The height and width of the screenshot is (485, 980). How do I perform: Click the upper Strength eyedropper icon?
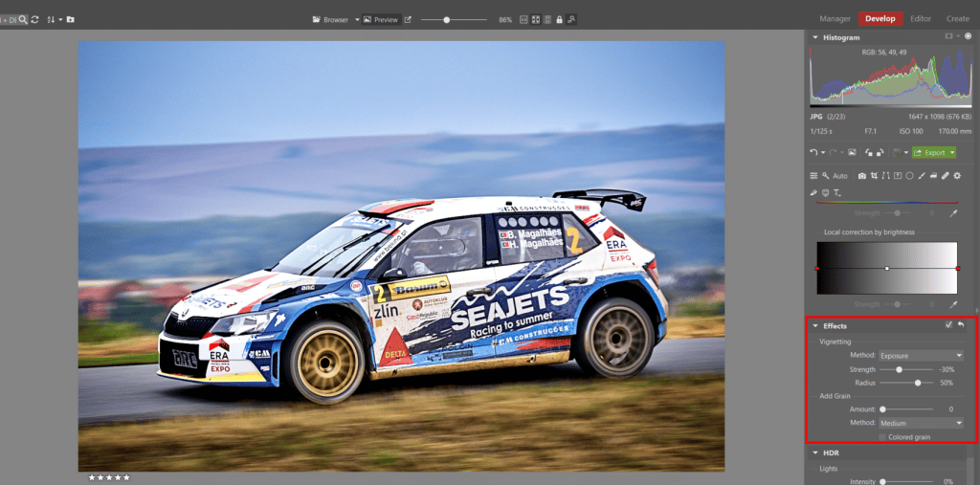[956, 213]
